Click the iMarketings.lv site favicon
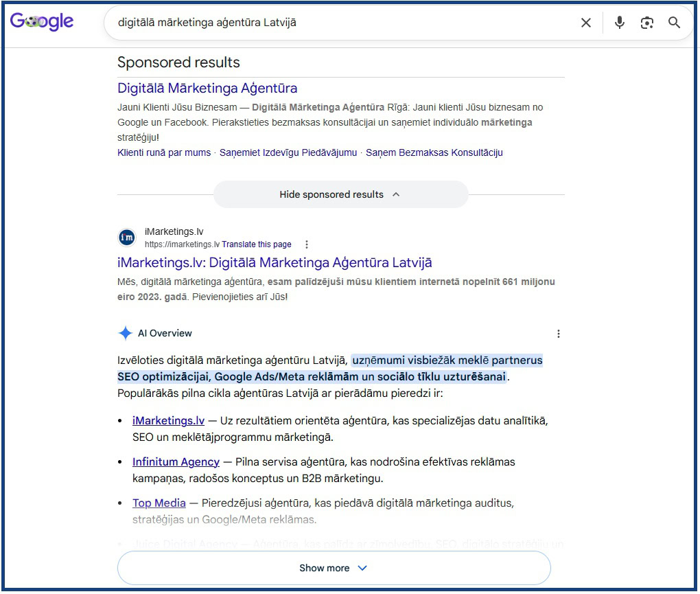The height and width of the screenshot is (594, 700). pos(127,238)
